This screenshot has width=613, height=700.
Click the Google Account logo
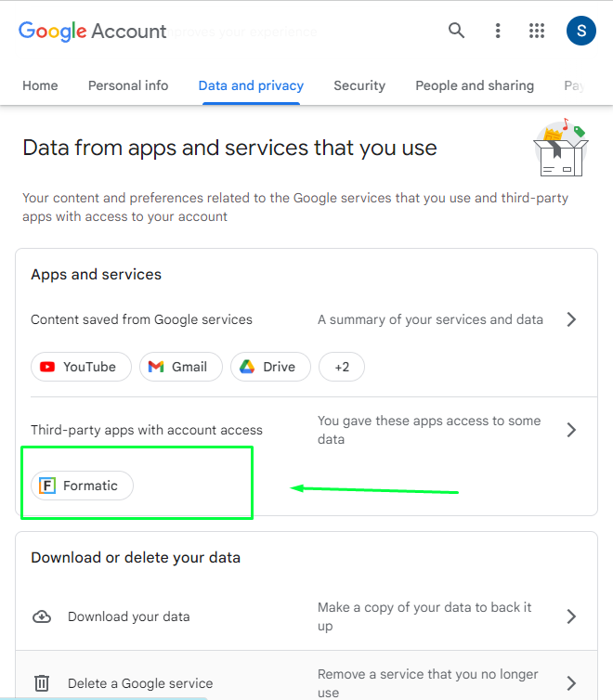92,31
